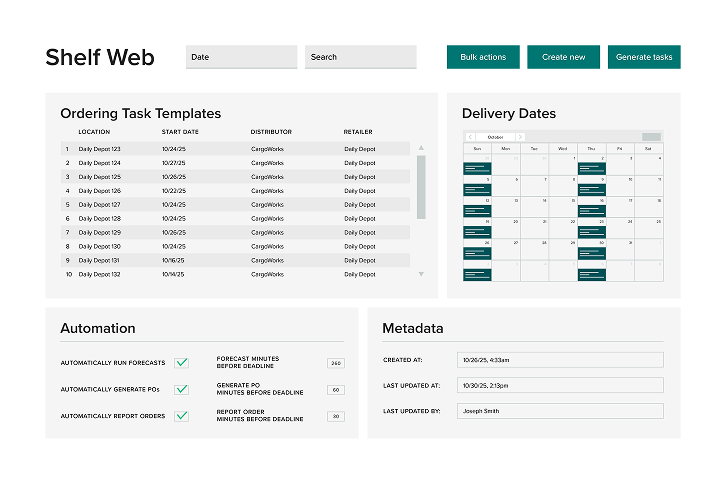Open delivery event on Sunday October 26

coord(477,252)
